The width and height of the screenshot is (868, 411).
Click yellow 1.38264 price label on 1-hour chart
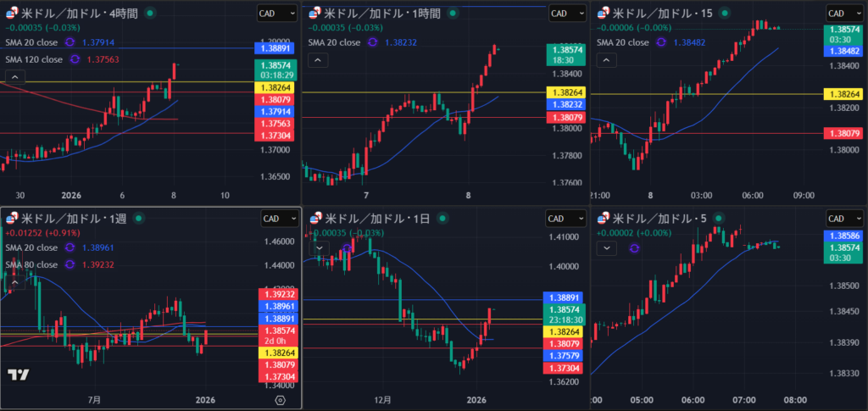pyautogui.click(x=565, y=92)
